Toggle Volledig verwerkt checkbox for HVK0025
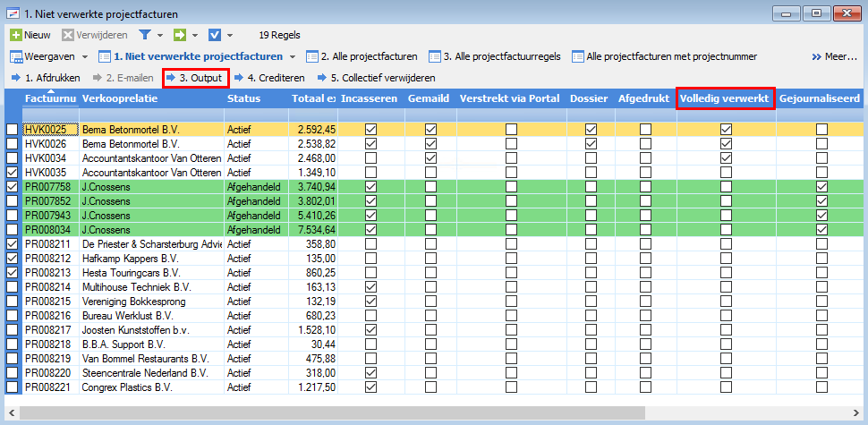 click(x=726, y=129)
